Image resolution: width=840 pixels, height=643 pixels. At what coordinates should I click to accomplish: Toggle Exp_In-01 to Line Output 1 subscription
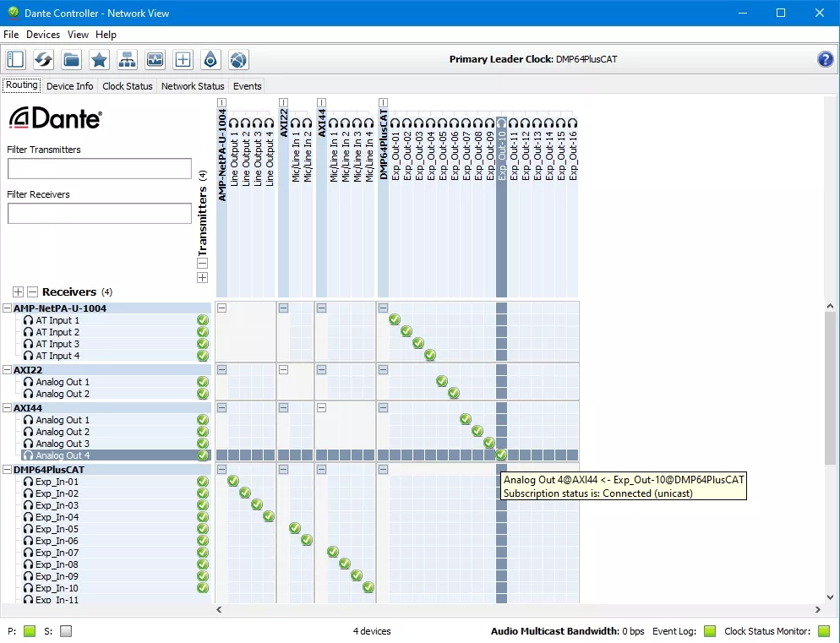[233, 481]
